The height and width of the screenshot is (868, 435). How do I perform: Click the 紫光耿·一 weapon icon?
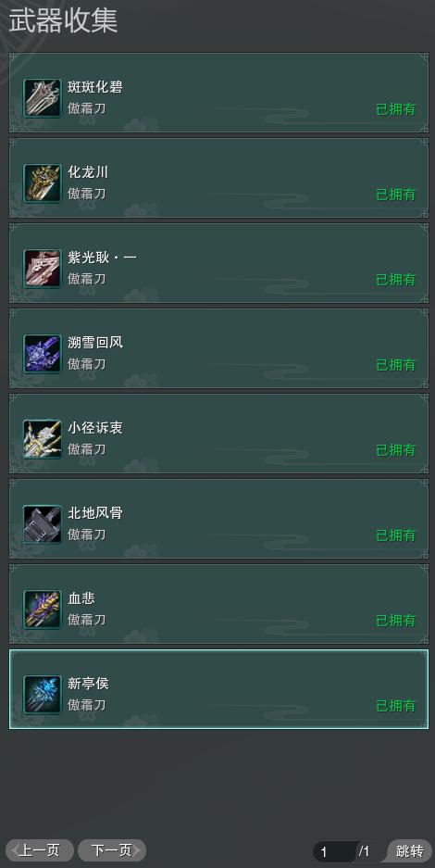[x=42, y=269]
